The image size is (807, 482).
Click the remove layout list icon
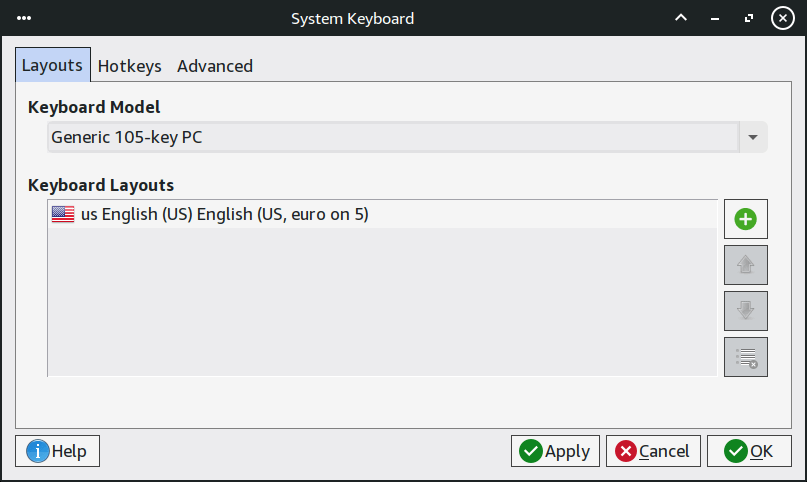point(745,357)
